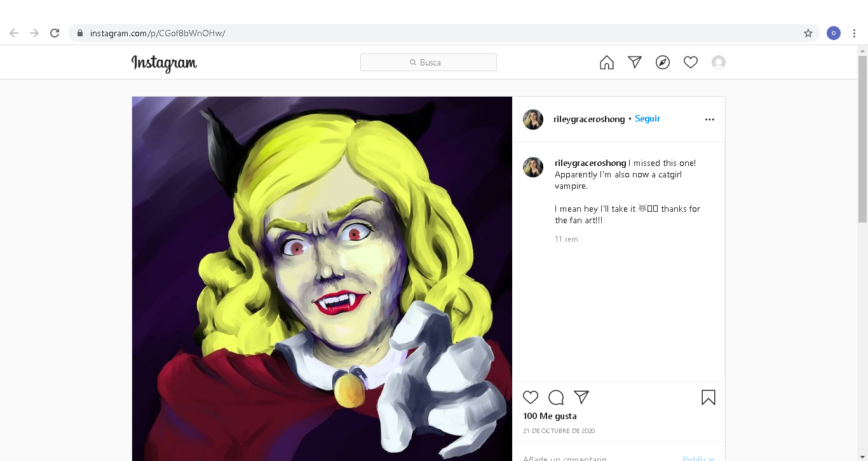Screen dimensions: 868x461
Task: Open activity feed heart icon in navbar
Action: (691, 62)
